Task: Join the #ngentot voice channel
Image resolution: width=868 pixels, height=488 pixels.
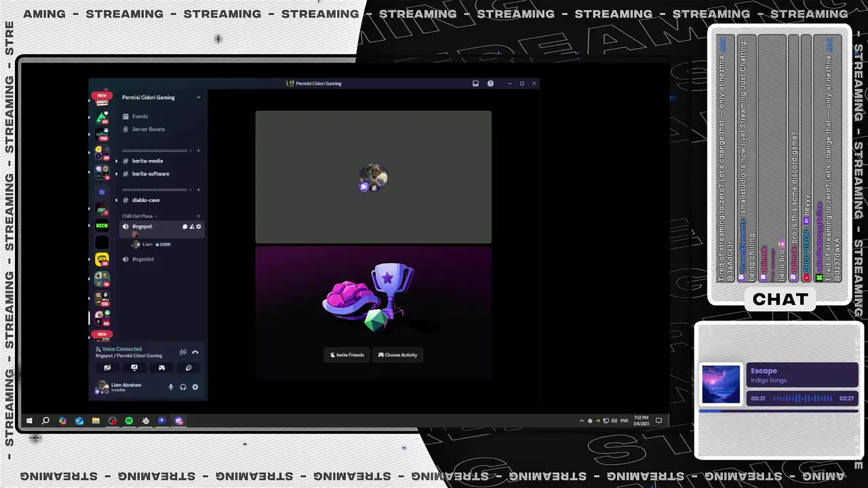Action: [x=161, y=260]
